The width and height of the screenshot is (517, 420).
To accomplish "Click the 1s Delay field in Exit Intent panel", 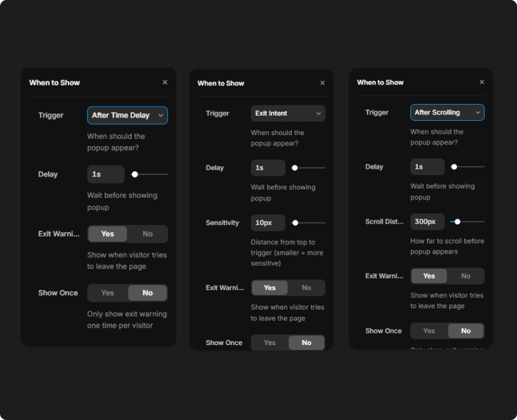I will [x=268, y=168].
